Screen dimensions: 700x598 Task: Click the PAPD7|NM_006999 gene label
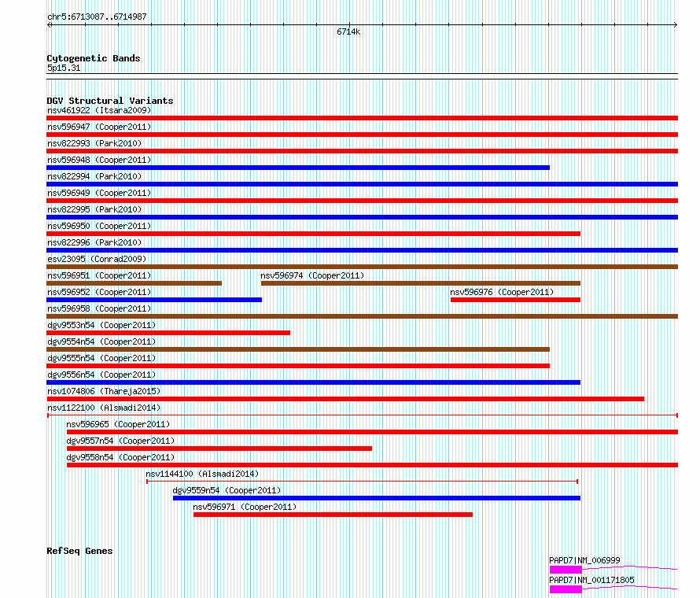(584, 560)
